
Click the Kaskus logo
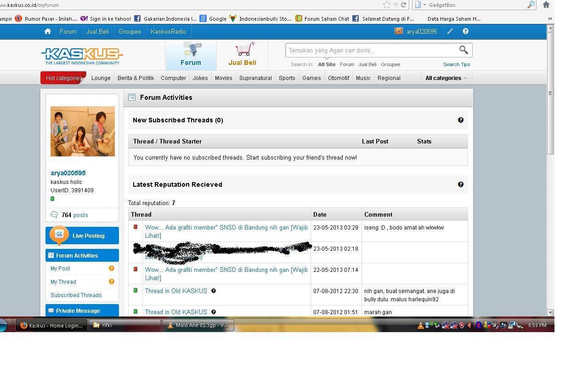[82, 56]
